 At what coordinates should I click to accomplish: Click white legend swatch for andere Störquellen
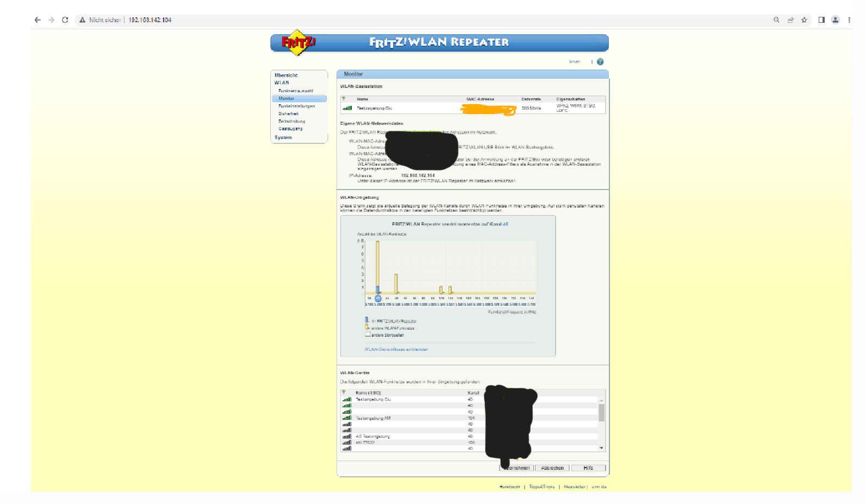[367, 335]
